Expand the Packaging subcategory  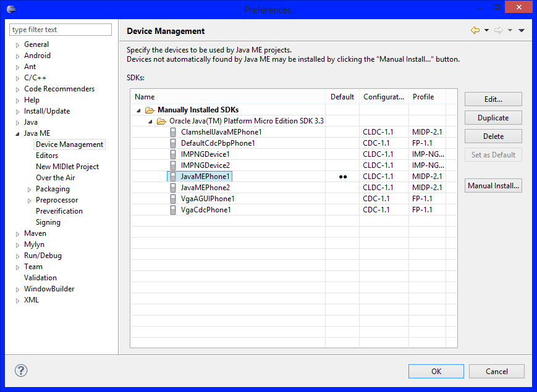click(30, 189)
